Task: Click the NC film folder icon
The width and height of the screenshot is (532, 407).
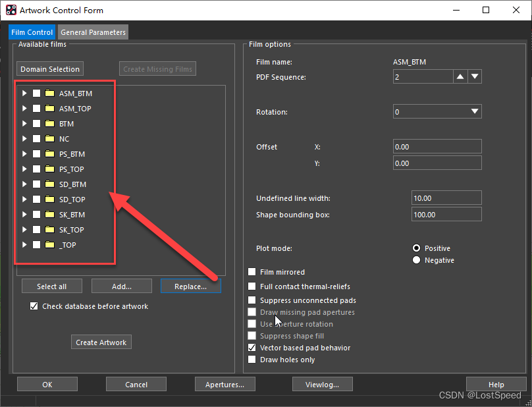Action: (x=49, y=139)
